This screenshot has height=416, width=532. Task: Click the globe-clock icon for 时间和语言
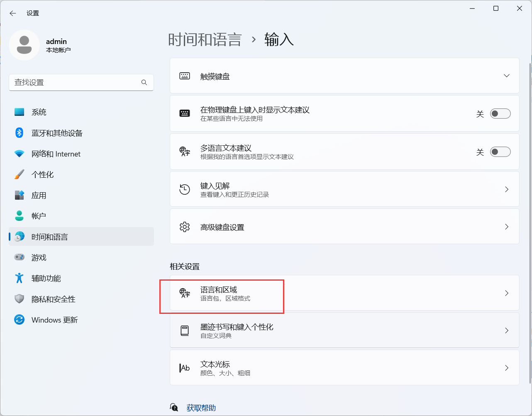[20, 237]
